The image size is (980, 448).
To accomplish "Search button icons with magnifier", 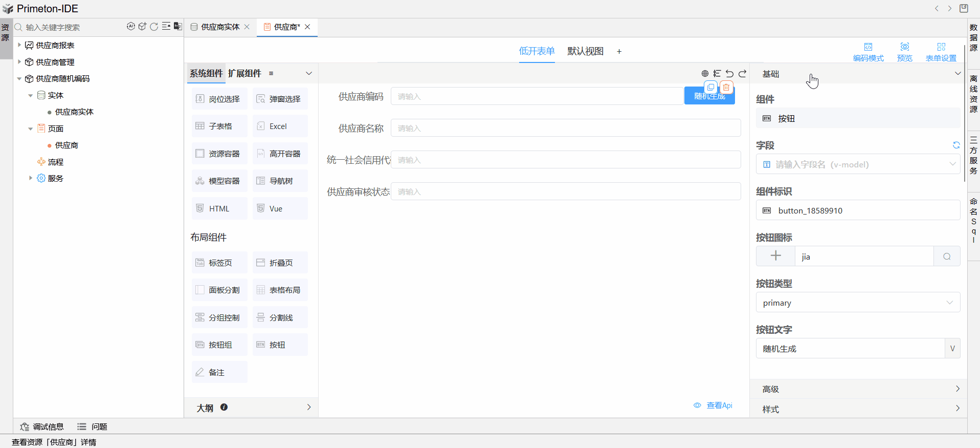I will point(947,257).
